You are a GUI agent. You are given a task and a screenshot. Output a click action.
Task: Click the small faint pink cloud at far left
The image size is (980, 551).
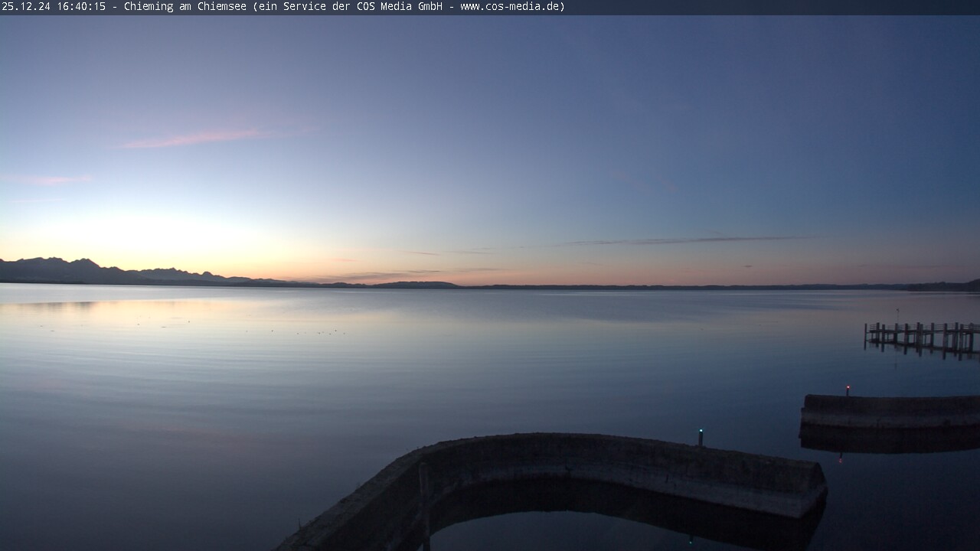pos(50,180)
